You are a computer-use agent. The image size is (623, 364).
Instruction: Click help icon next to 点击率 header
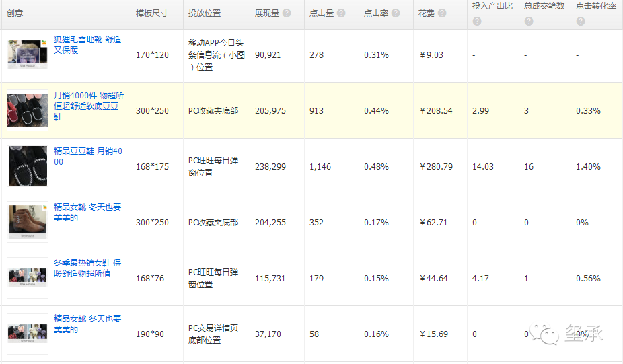pyautogui.click(x=396, y=13)
